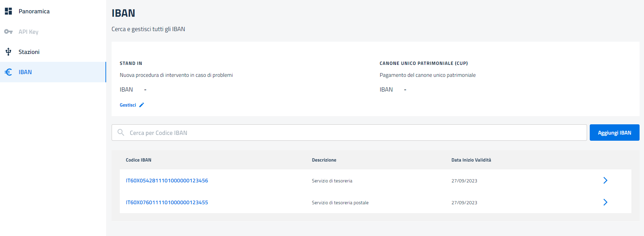
Task: Click the pencil edit icon beside Gestisci
Action: [x=142, y=105]
